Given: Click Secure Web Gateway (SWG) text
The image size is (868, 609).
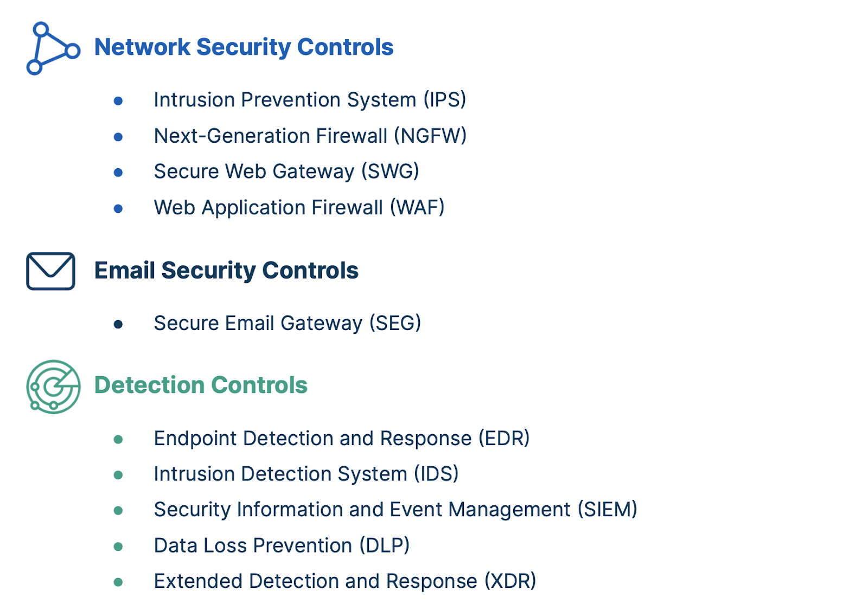Looking at the screenshot, I should click(x=286, y=172).
